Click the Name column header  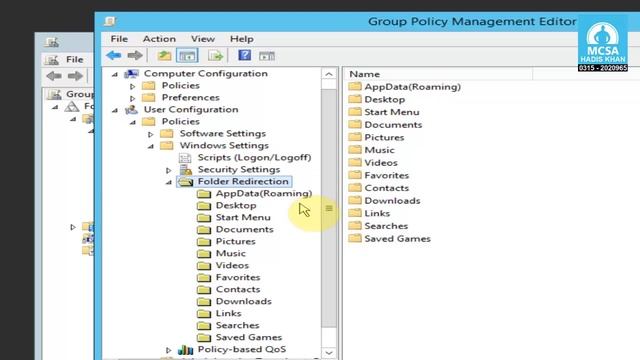tap(438, 74)
